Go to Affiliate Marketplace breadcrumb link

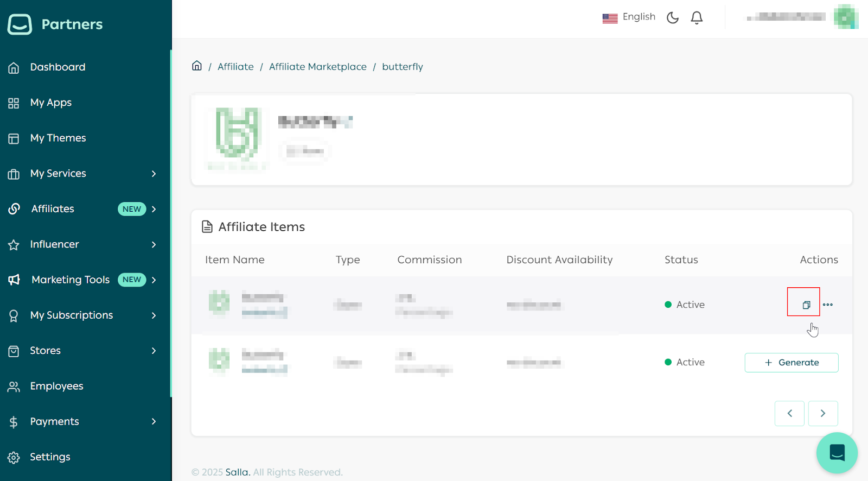point(318,67)
